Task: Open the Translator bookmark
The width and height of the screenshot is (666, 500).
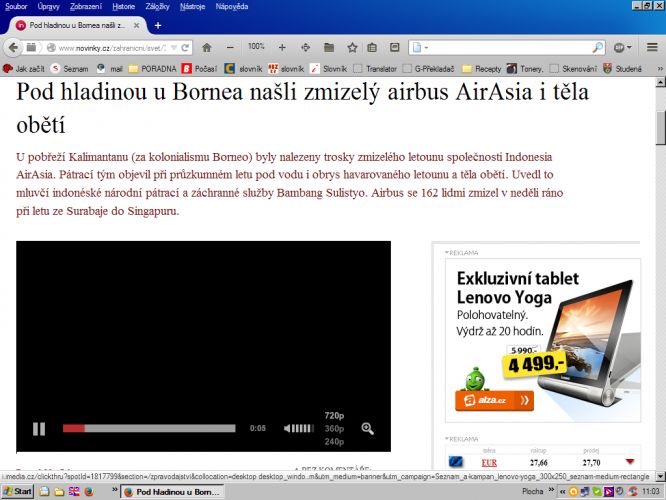Action: (x=375, y=68)
